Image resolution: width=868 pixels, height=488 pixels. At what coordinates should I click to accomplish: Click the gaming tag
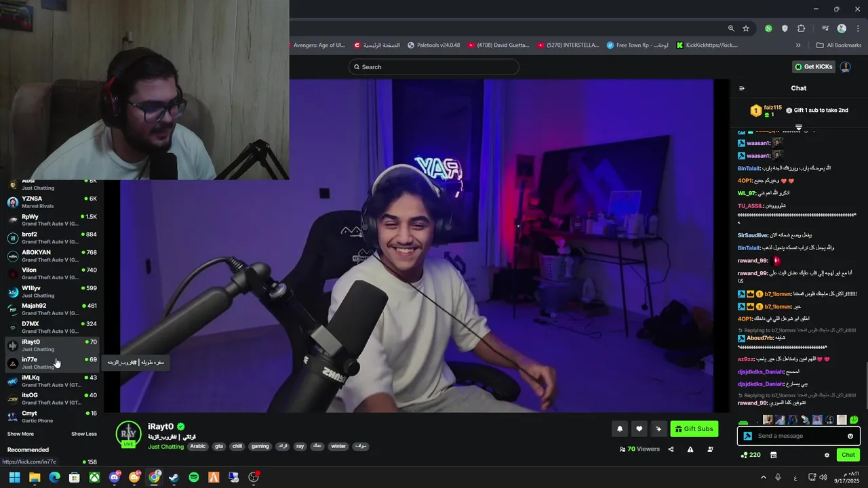(x=260, y=446)
